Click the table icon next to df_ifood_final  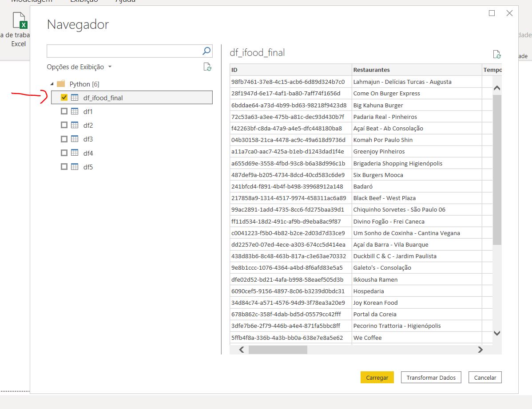coord(75,98)
